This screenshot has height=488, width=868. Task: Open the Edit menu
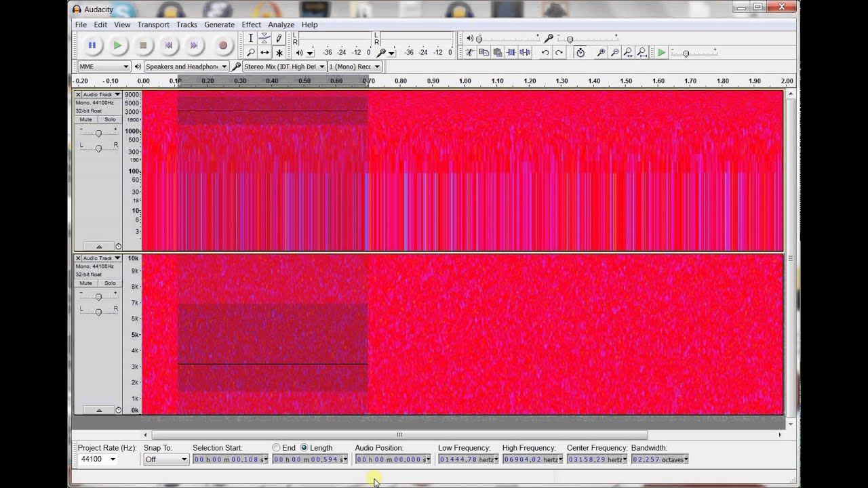click(100, 24)
